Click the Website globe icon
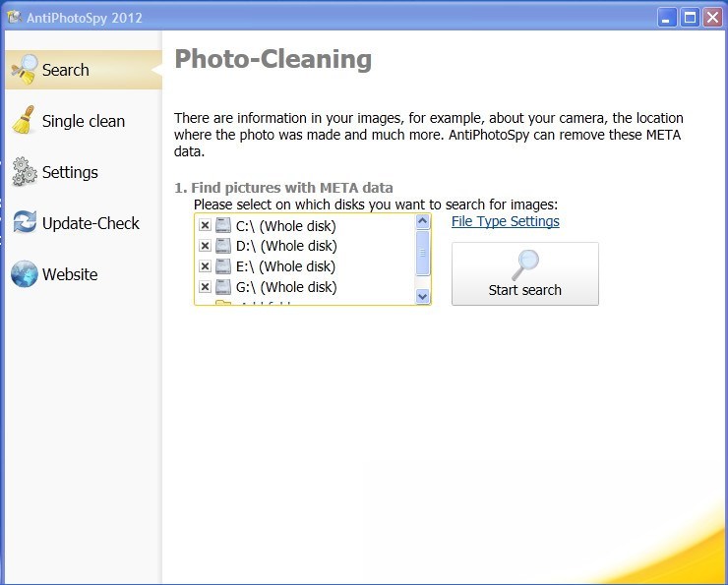This screenshot has height=585, width=728. [x=25, y=273]
